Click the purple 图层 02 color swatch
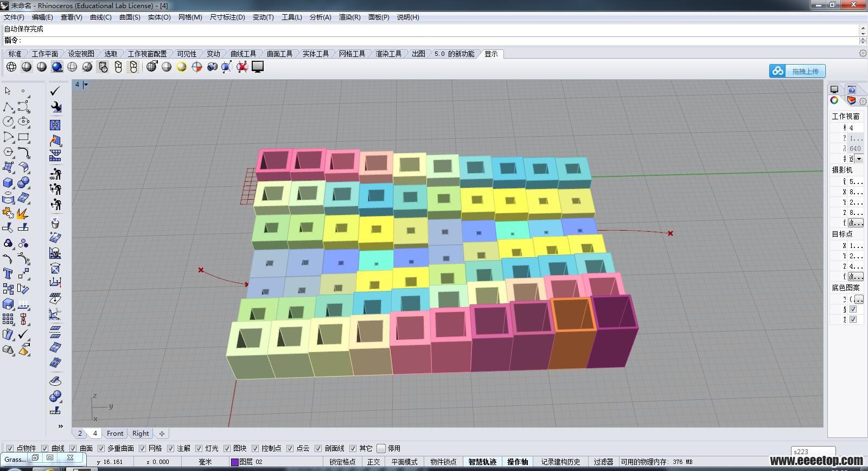 click(235, 462)
